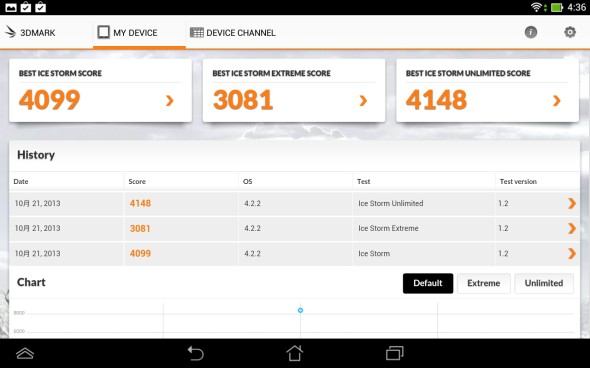Select the Unlimited chart filter
590x368 pixels.
point(544,283)
